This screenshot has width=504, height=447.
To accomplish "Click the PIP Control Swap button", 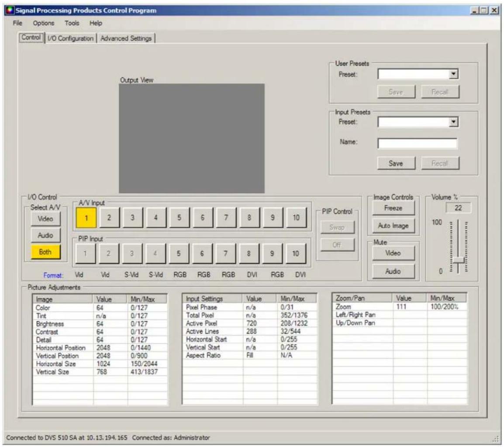I will 337,227.
